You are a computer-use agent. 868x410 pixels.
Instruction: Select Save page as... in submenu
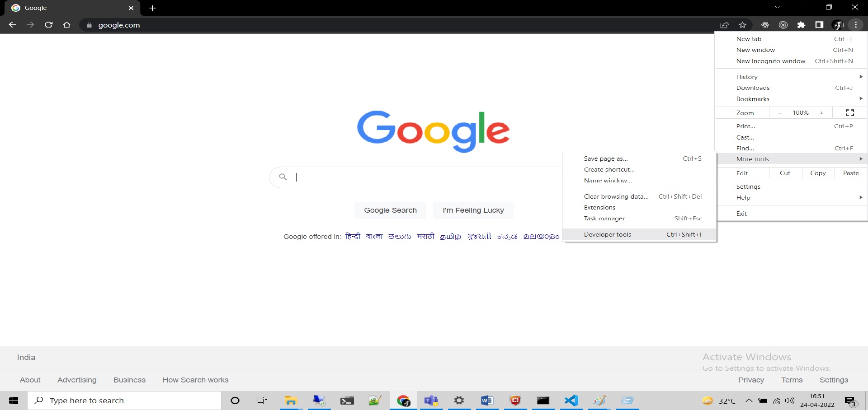pyautogui.click(x=640, y=158)
